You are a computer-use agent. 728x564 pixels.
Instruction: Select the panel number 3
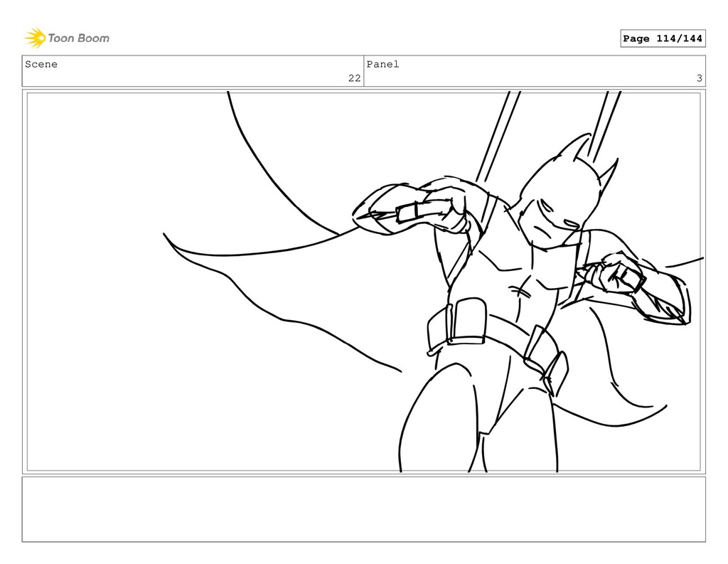click(x=700, y=78)
